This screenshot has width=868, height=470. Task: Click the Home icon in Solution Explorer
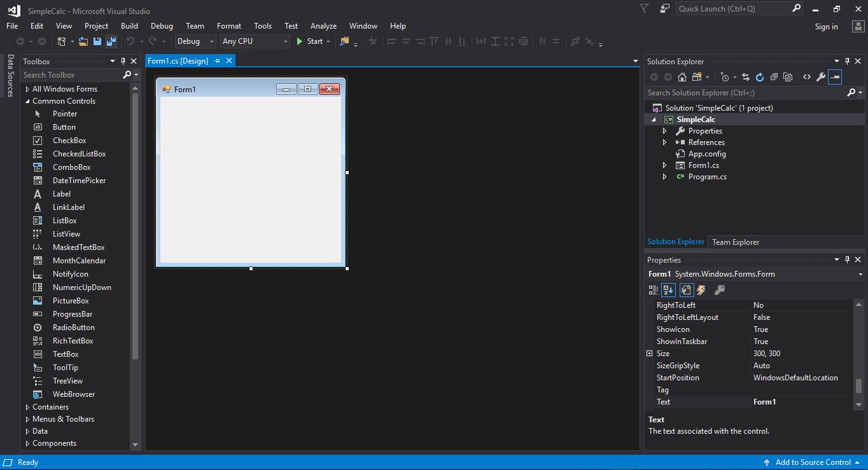(x=682, y=77)
